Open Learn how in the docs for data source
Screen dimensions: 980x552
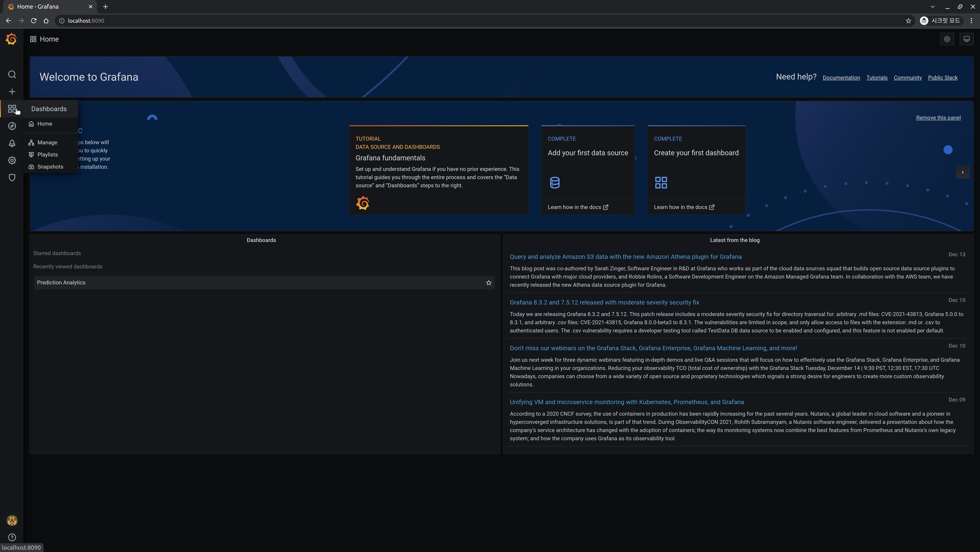[578, 207]
